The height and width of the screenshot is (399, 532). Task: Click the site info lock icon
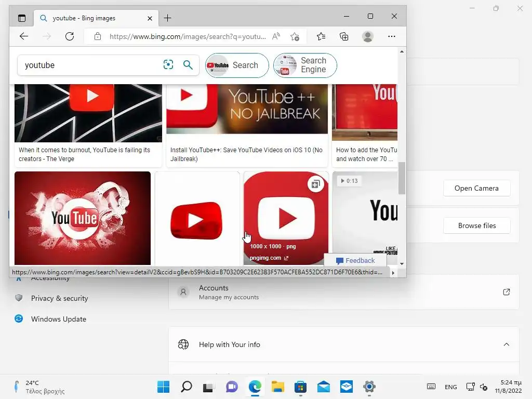[98, 36]
